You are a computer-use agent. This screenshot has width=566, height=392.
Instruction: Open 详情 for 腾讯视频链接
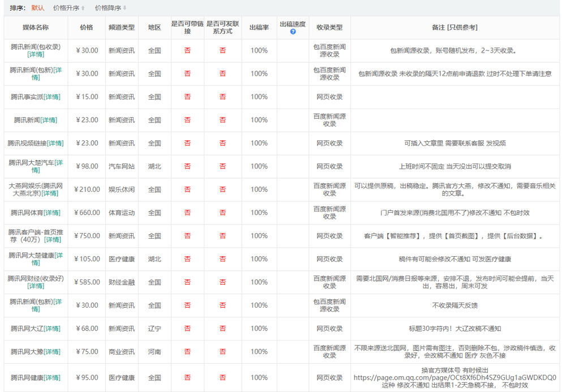55,143
